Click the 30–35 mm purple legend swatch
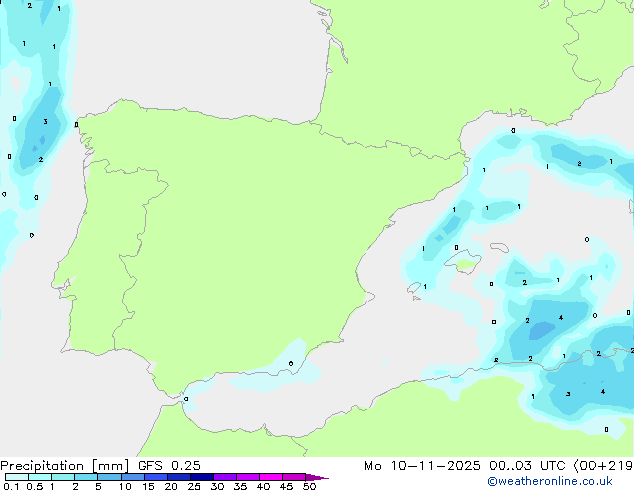The height and width of the screenshot is (490, 634). coord(225,477)
